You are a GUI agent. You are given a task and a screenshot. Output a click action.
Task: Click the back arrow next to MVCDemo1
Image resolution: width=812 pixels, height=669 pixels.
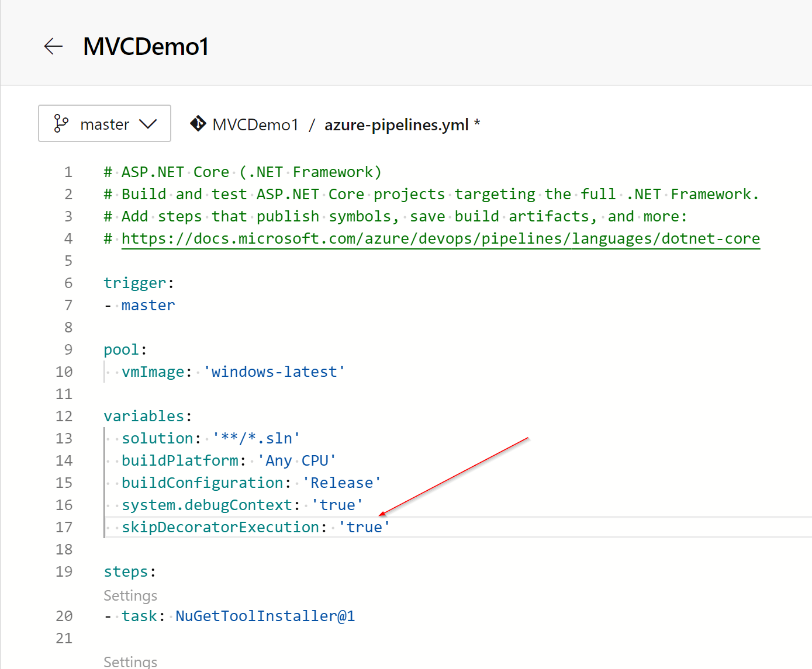[x=53, y=46]
